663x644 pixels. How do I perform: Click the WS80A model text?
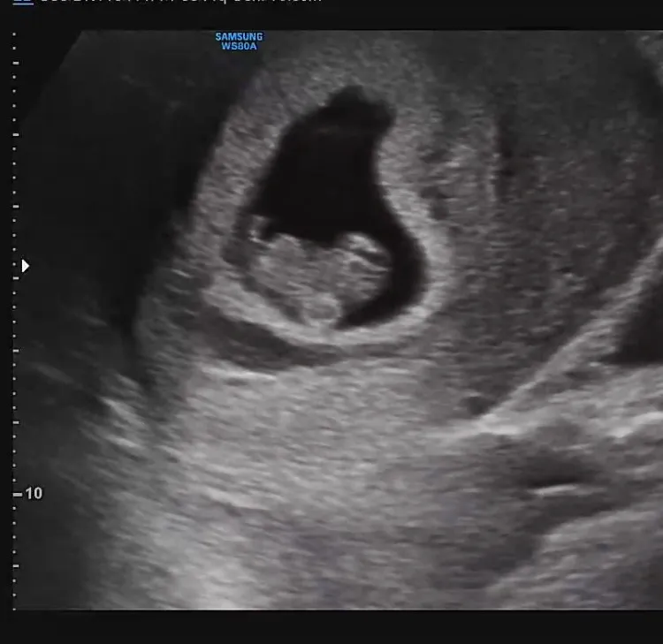pyautogui.click(x=239, y=46)
